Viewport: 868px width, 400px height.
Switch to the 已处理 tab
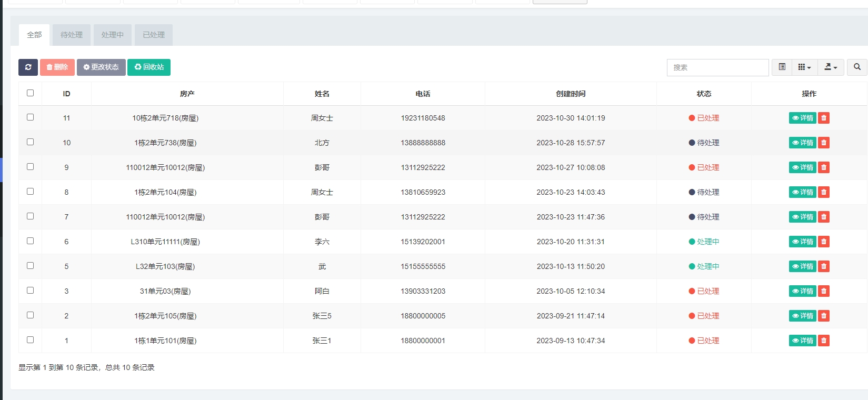point(154,35)
